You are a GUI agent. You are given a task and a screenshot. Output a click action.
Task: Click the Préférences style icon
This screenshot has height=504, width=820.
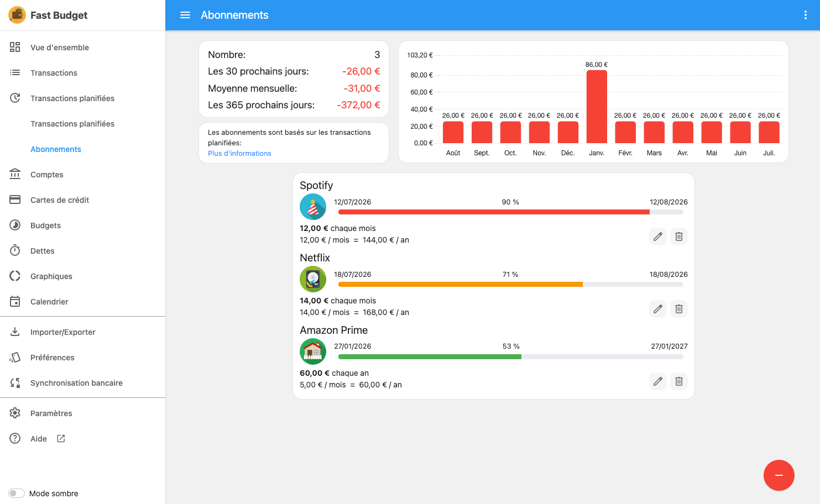15,357
